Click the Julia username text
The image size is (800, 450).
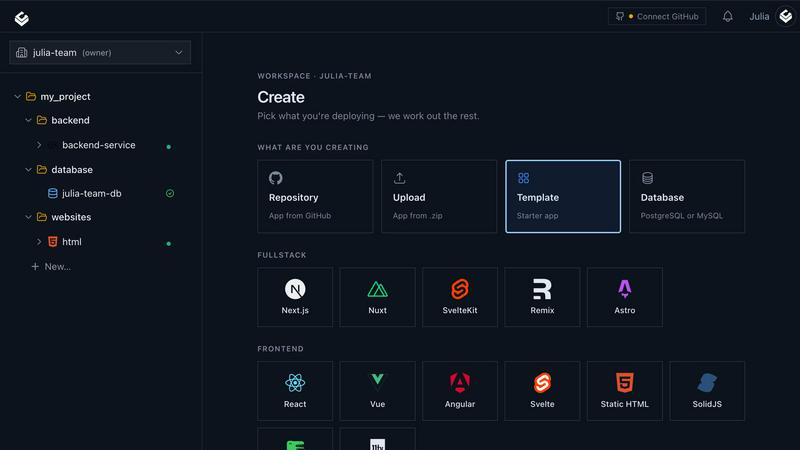tap(759, 16)
